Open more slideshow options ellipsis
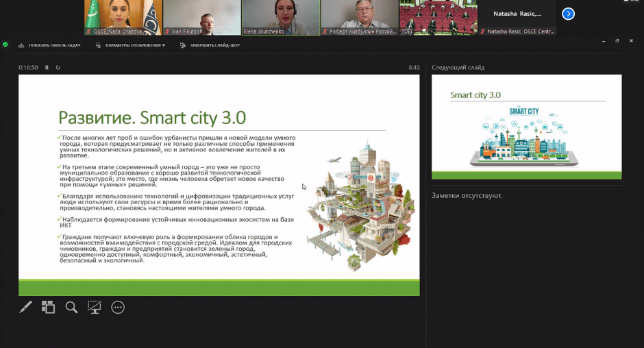 (x=118, y=308)
